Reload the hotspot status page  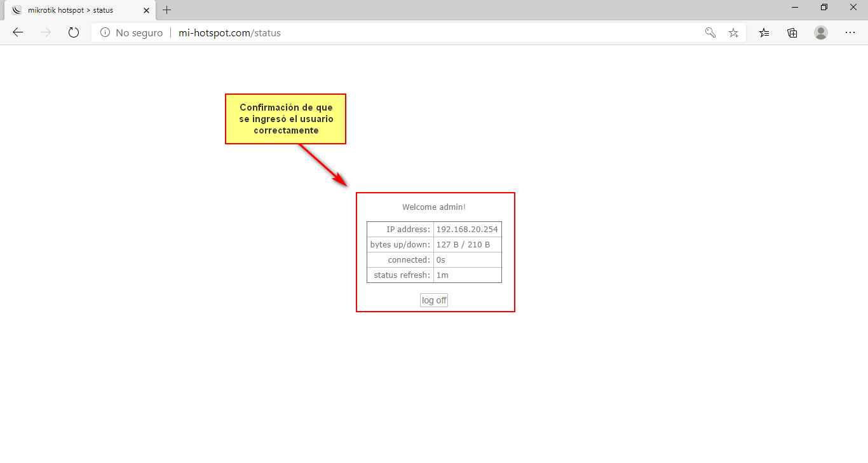pos(73,32)
